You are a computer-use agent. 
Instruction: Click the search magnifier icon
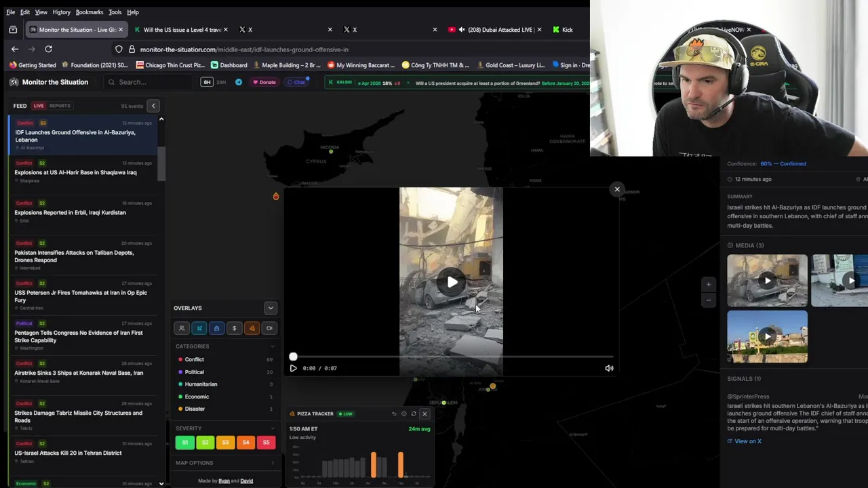[x=111, y=82]
